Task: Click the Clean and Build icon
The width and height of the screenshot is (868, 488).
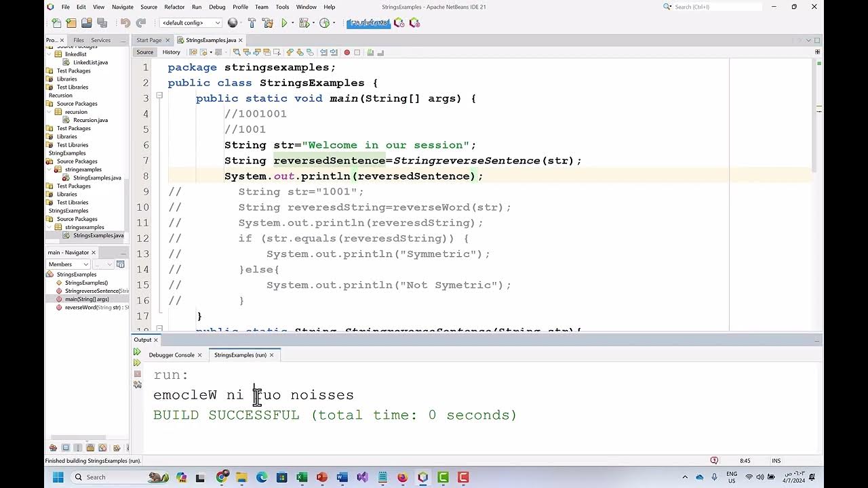Action: click(x=267, y=23)
